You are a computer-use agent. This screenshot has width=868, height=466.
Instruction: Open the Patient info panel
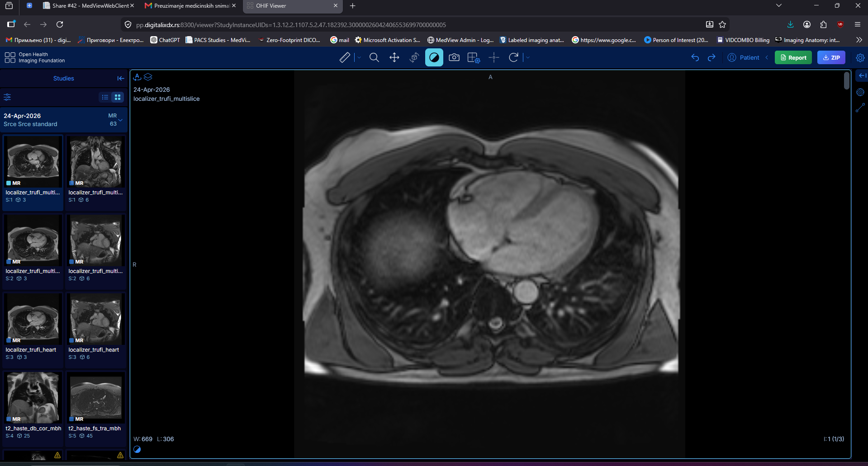click(x=744, y=57)
